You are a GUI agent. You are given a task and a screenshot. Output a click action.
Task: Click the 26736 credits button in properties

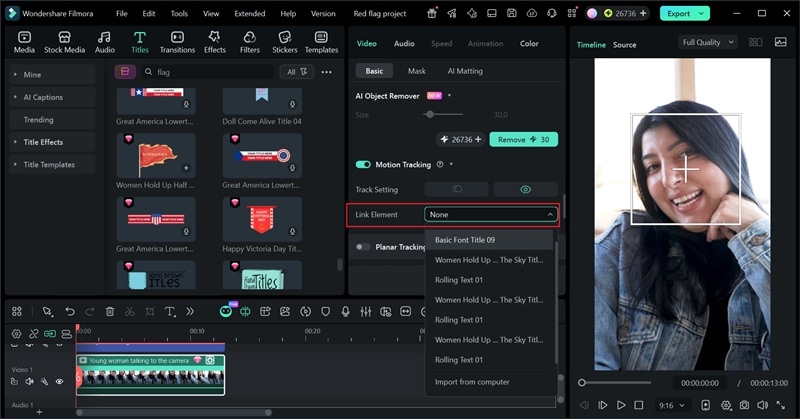coord(461,139)
